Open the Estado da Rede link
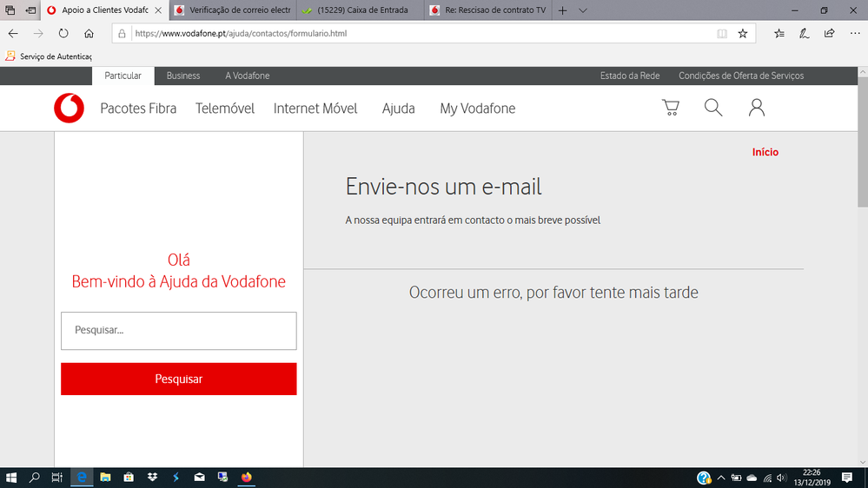 tap(630, 76)
